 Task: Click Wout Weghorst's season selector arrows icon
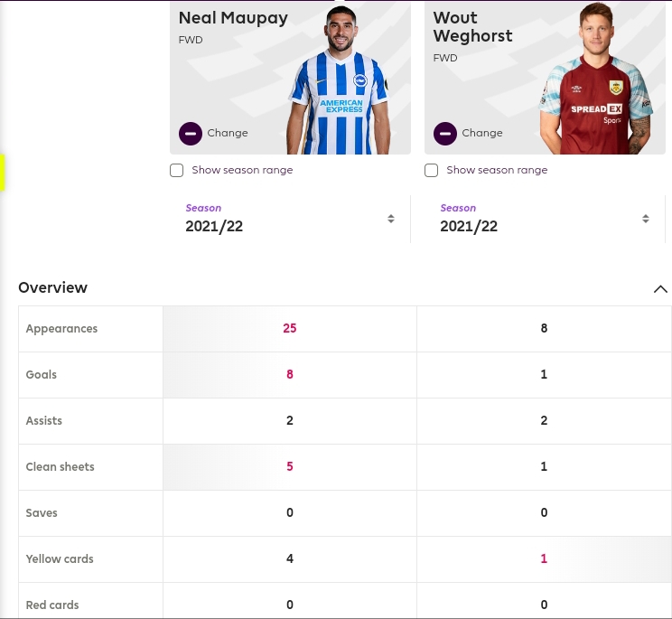click(x=646, y=219)
